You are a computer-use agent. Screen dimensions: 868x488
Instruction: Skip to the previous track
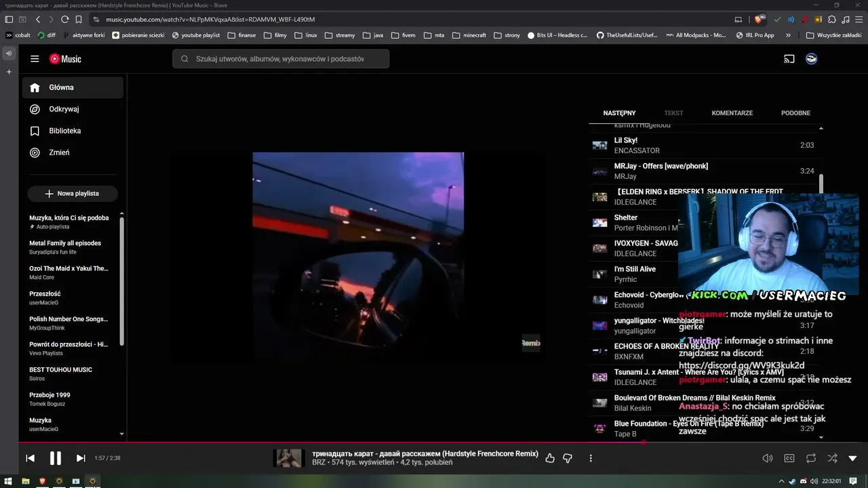point(31,458)
